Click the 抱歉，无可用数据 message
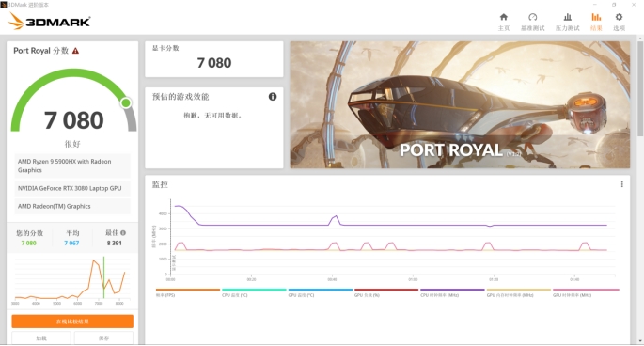The width and height of the screenshot is (644, 346). point(212,116)
